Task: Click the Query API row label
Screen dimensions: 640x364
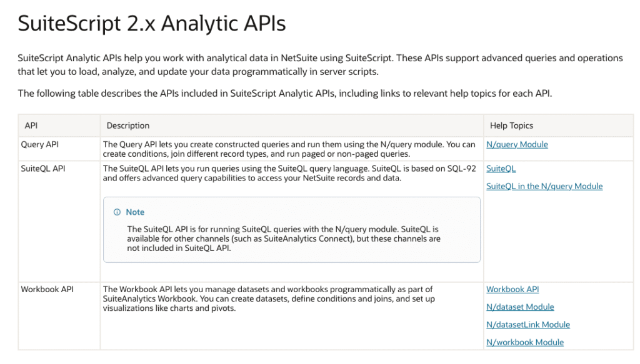Action: 39,144
